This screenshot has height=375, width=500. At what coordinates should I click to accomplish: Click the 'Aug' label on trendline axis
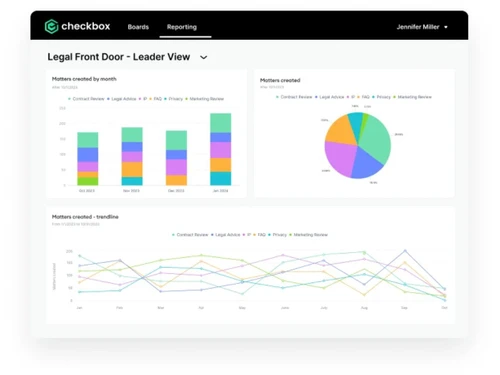364,308
